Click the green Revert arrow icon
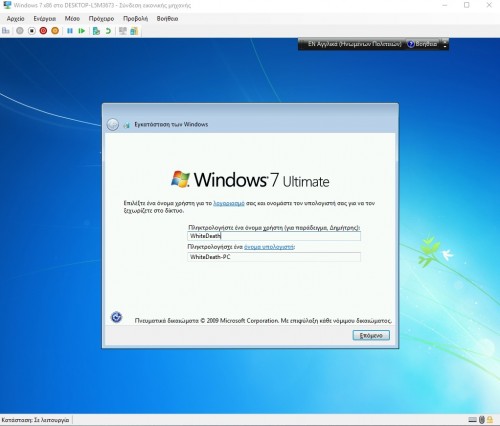500x426 pixels. click(x=108, y=31)
